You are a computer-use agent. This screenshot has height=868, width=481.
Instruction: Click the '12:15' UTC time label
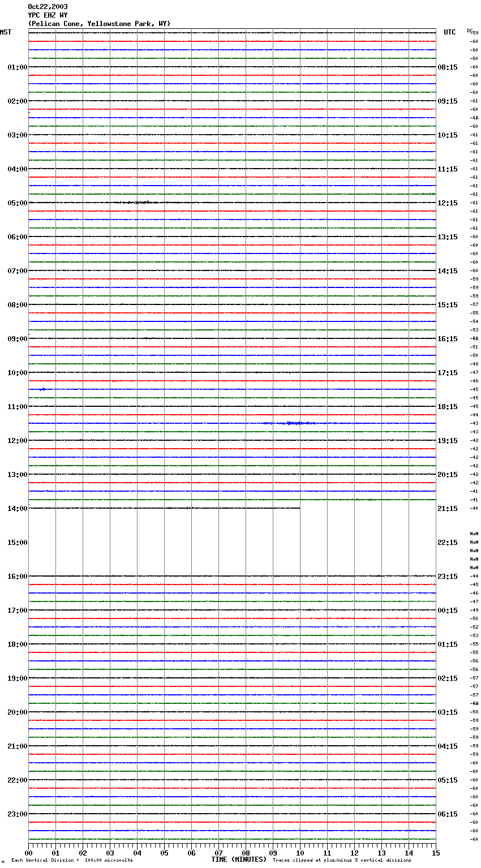pyautogui.click(x=448, y=203)
